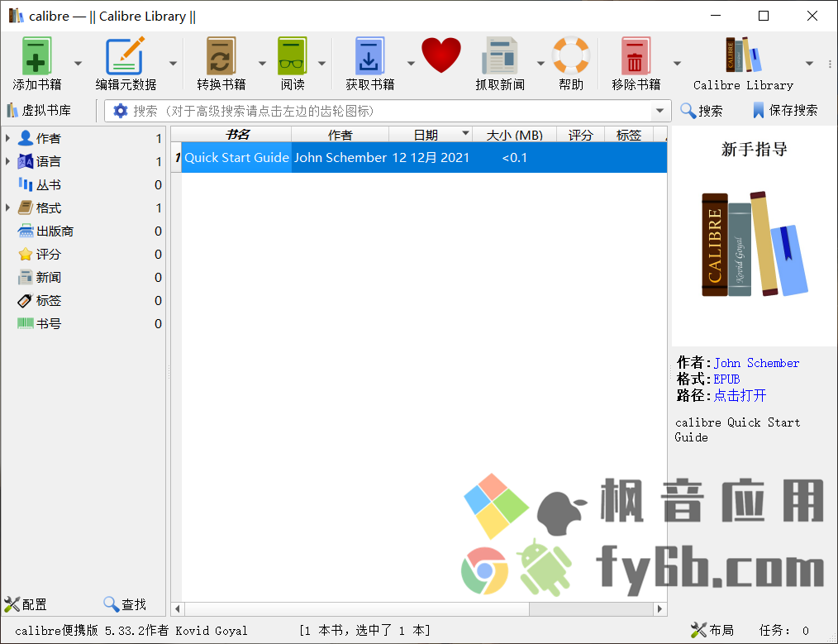Viewport: 838px width, 644px height.
Task: Click Save search (保存搜索) bookmark button
Action: 785,111
